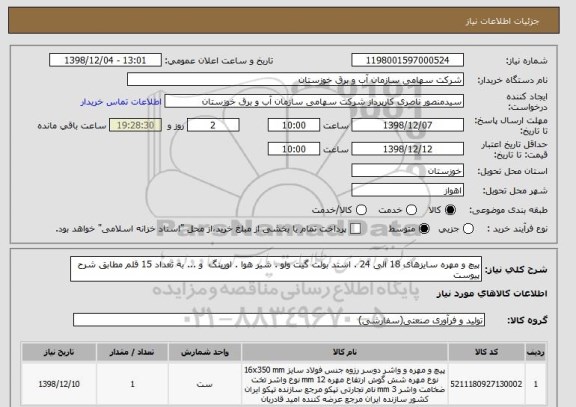Click the price validity date 1398/12/12
576x407 pixels.
coord(407,149)
